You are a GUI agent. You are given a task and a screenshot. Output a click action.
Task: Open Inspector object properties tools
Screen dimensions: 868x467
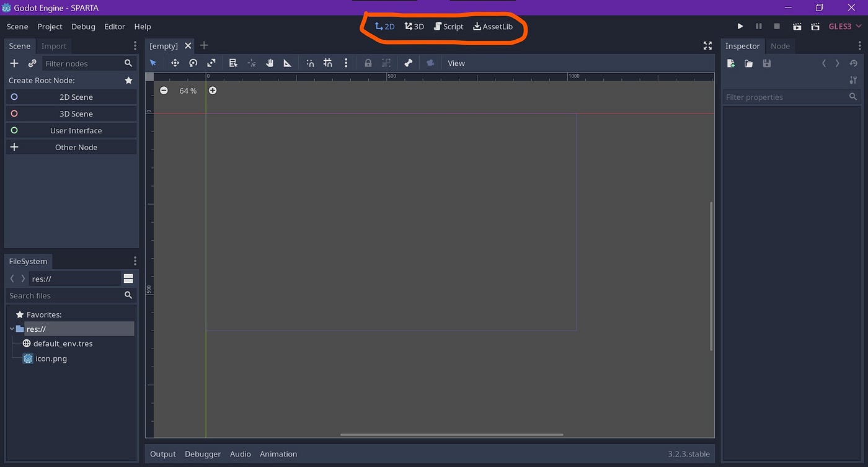[x=854, y=81]
